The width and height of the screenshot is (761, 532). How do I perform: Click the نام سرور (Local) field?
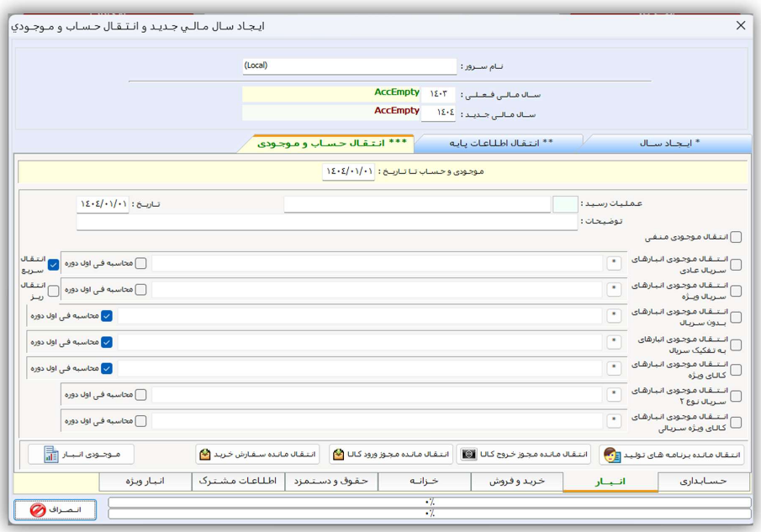click(350, 66)
